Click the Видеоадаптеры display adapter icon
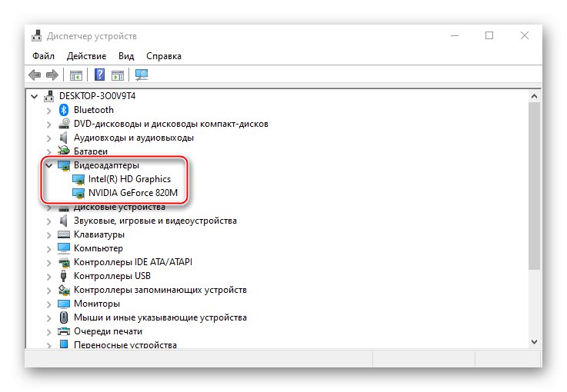The width and height of the screenshot is (567, 392). (x=64, y=165)
